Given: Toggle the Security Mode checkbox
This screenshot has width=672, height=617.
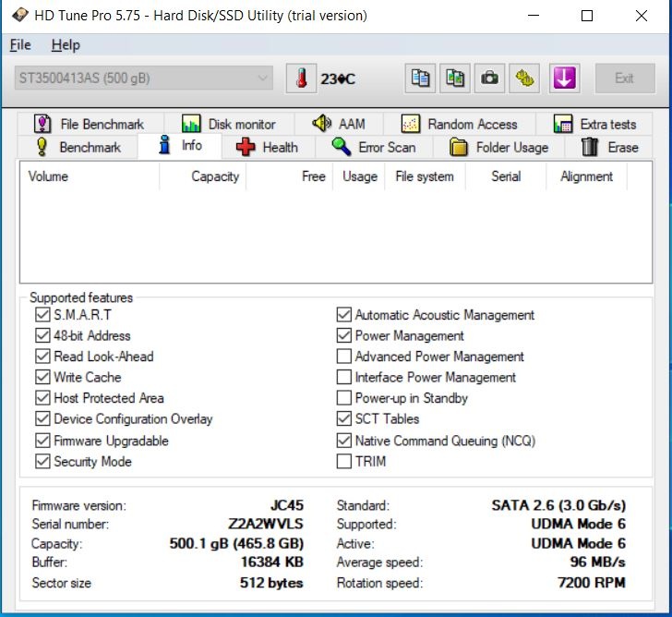Looking at the screenshot, I should (x=42, y=461).
